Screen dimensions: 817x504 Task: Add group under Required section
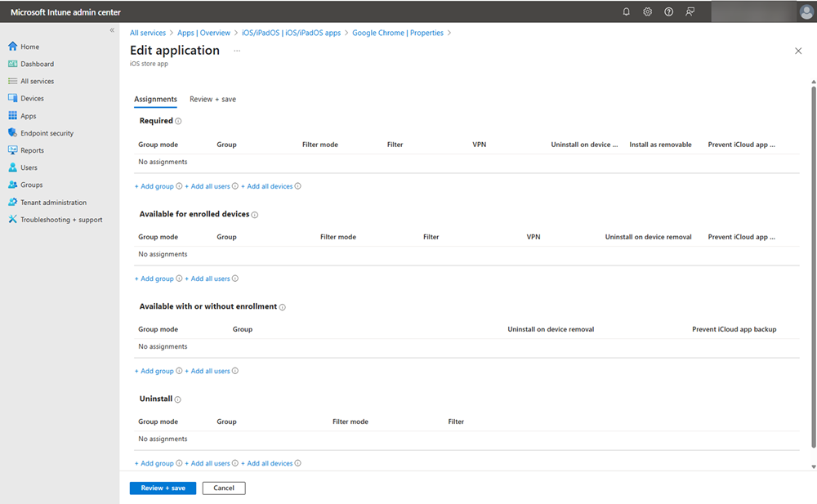pos(154,186)
